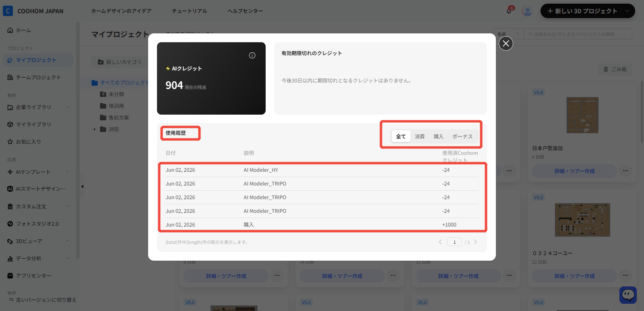Viewport: 644px width, 311px height.
Task: Open the dropdown arrow beside 新しい3Dプロジェクト
Action: coord(627,11)
